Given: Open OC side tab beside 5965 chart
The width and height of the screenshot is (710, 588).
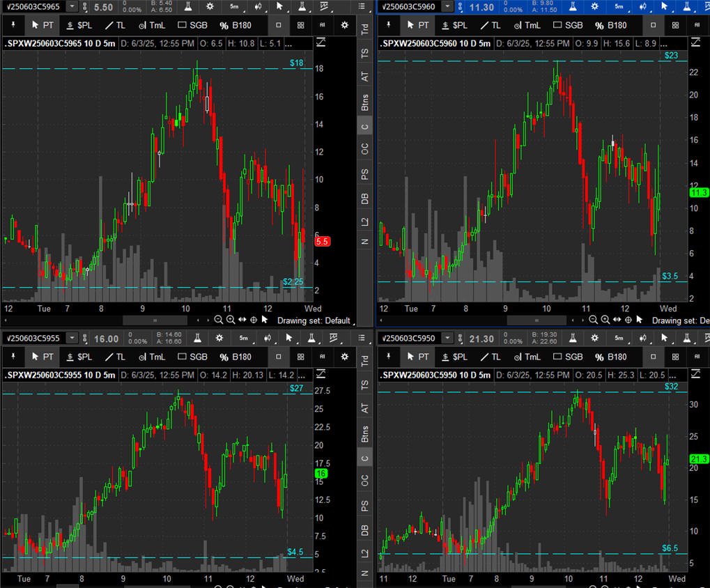Looking at the screenshot, I should [x=364, y=148].
